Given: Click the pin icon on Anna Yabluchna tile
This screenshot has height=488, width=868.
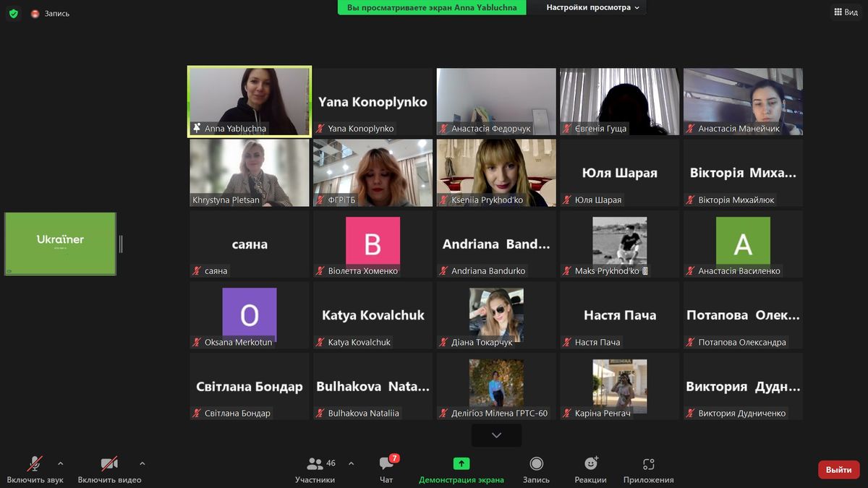Looking at the screenshot, I should point(197,128).
